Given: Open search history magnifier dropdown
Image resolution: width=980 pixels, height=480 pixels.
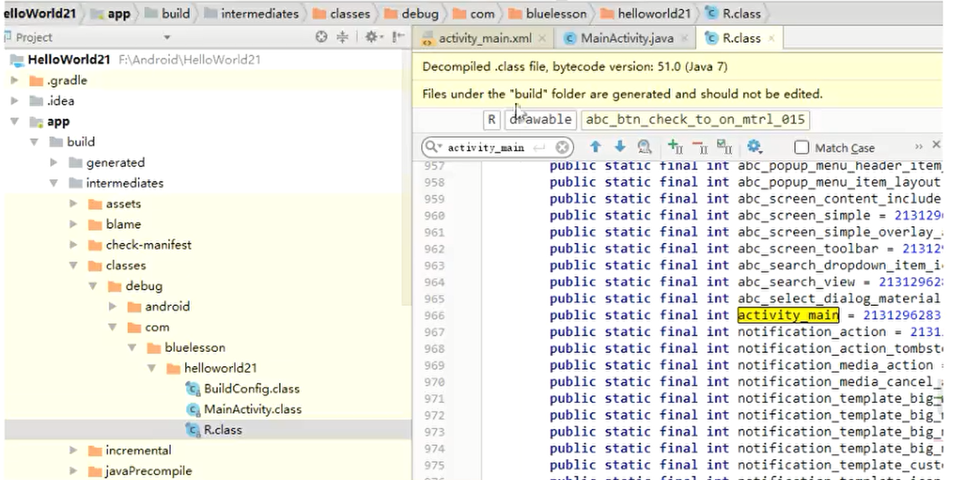Looking at the screenshot, I should (433, 147).
